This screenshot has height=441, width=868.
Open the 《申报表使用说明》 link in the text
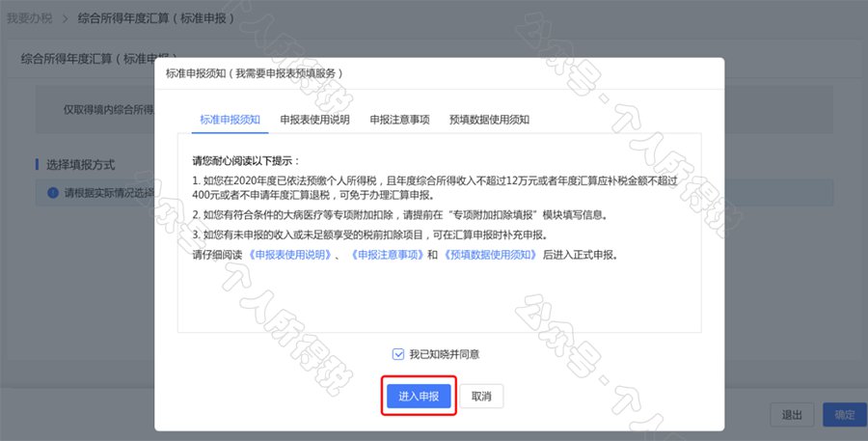(x=289, y=256)
